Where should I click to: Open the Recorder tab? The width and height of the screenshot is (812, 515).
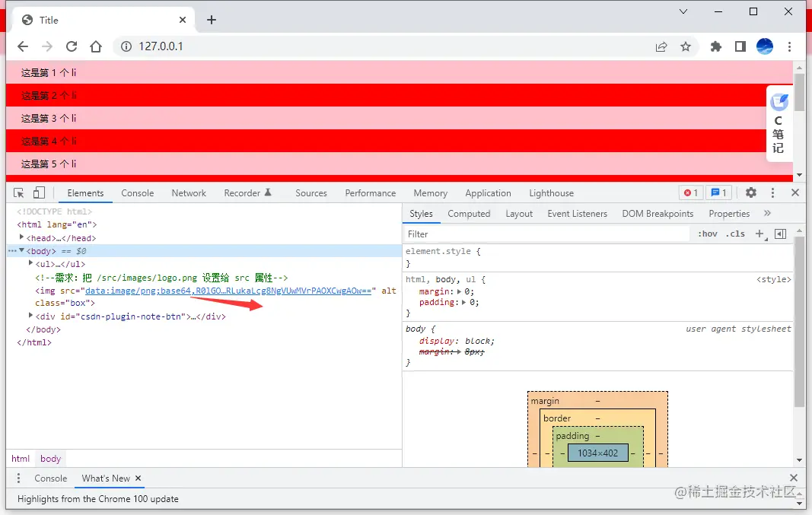tap(247, 193)
